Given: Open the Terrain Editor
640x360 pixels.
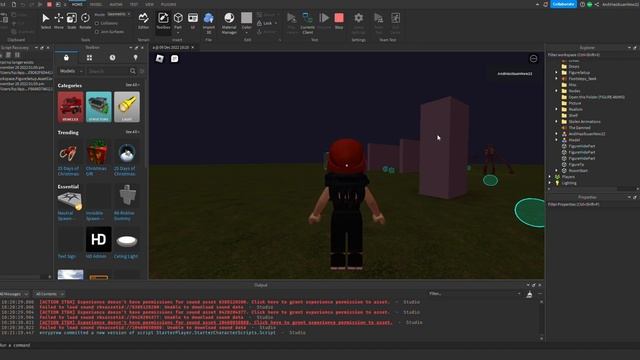Looking at the screenshot, I should (143, 21).
